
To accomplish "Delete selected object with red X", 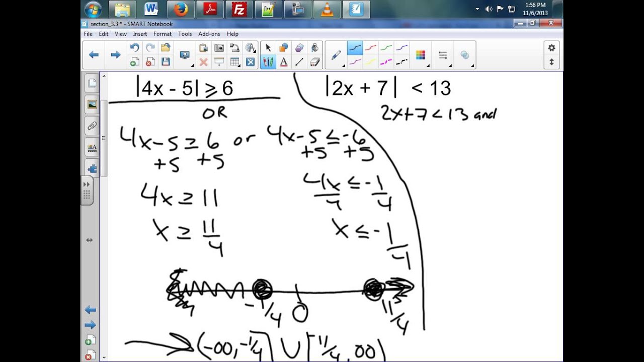I will coord(203,62).
